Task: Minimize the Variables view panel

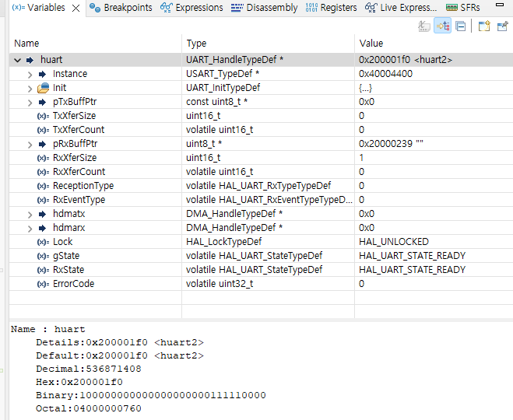Action: 500,5
